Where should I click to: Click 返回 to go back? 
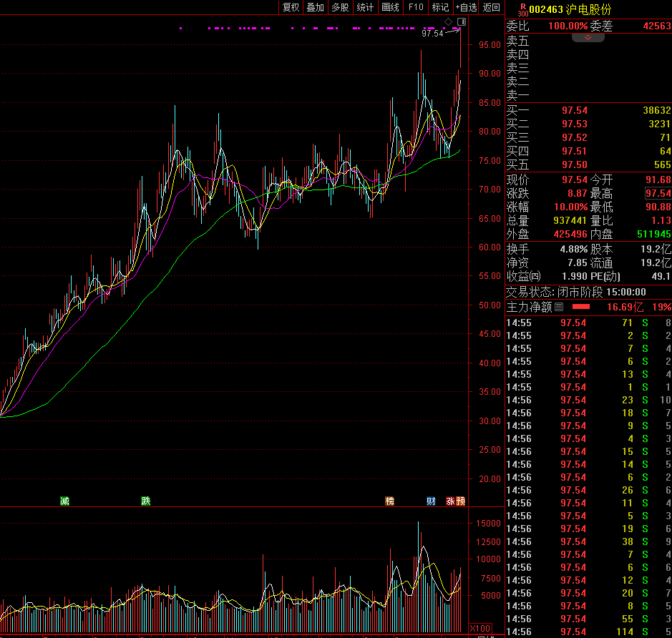click(x=492, y=7)
